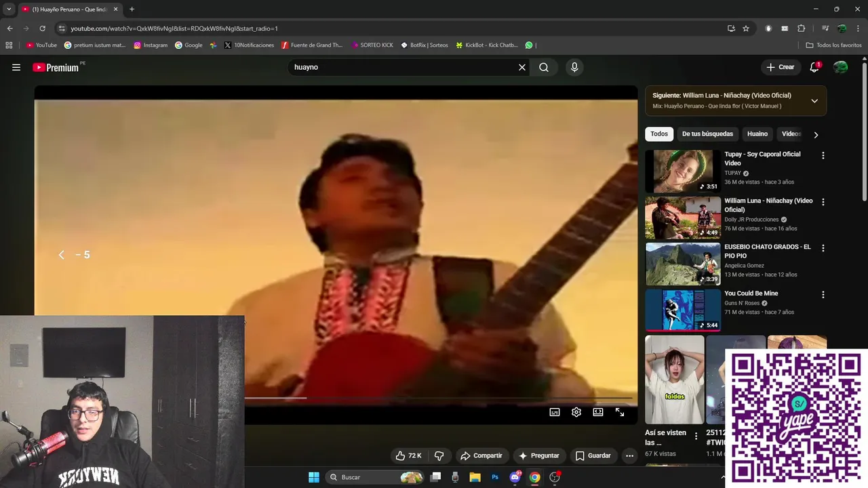
Task: Open YouTube notifications bell
Action: (x=814, y=67)
